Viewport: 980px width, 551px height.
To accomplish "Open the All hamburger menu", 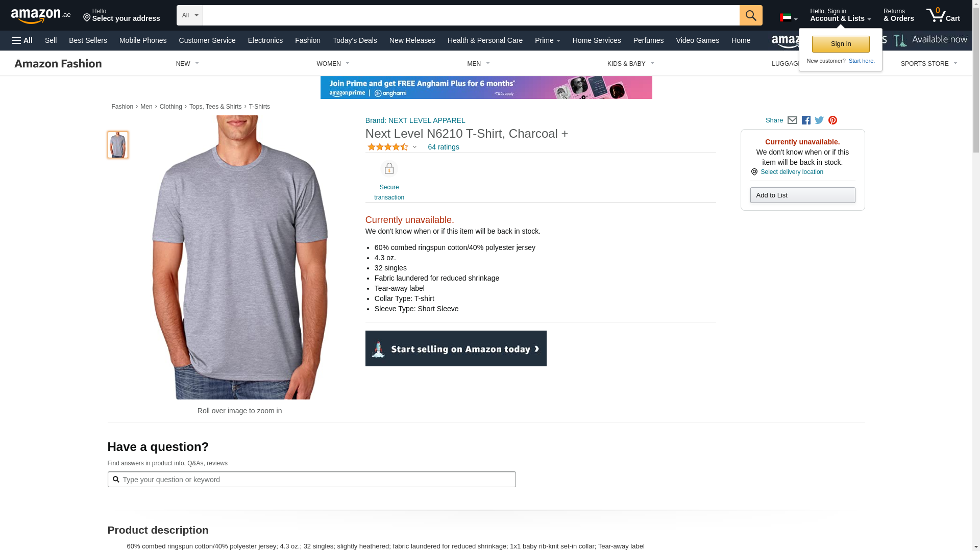I will (22, 40).
